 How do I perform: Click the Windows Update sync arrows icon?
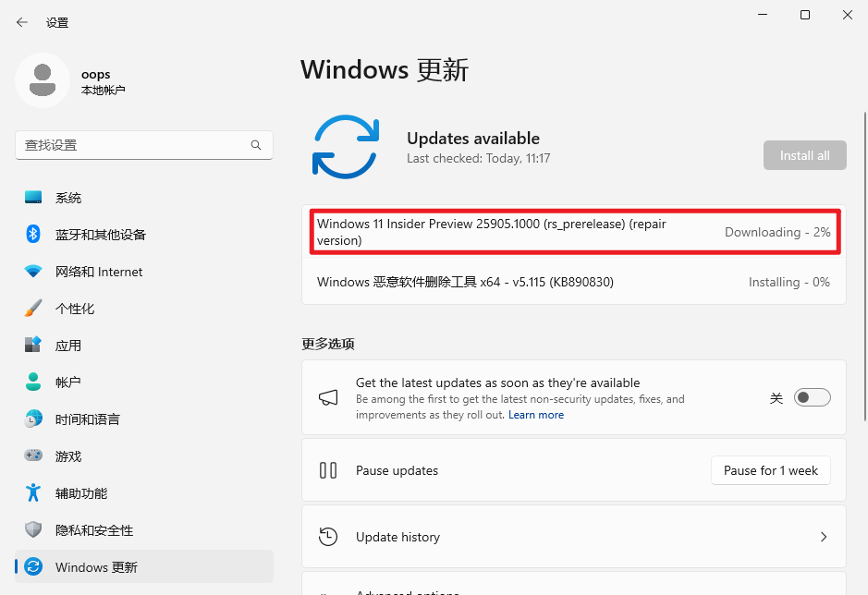(x=345, y=146)
